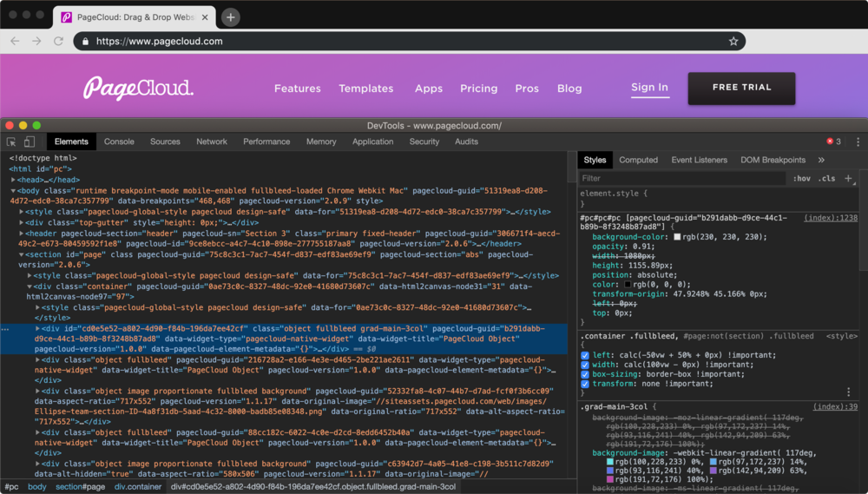The width and height of the screenshot is (868, 494).
Task: Toggle the left property checkbox
Action: coord(584,356)
